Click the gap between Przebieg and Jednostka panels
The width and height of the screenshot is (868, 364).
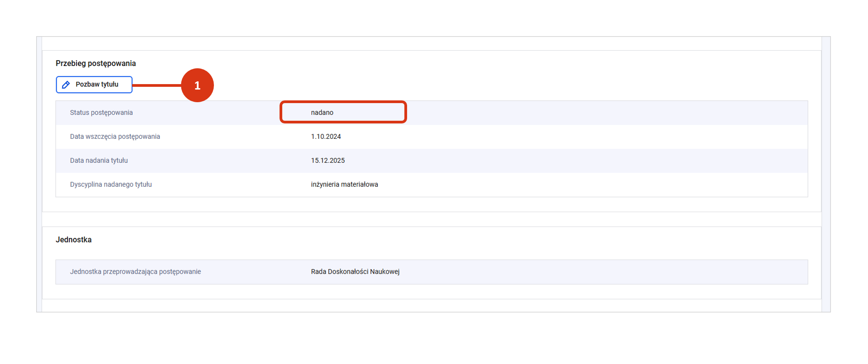click(x=432, y=219)
